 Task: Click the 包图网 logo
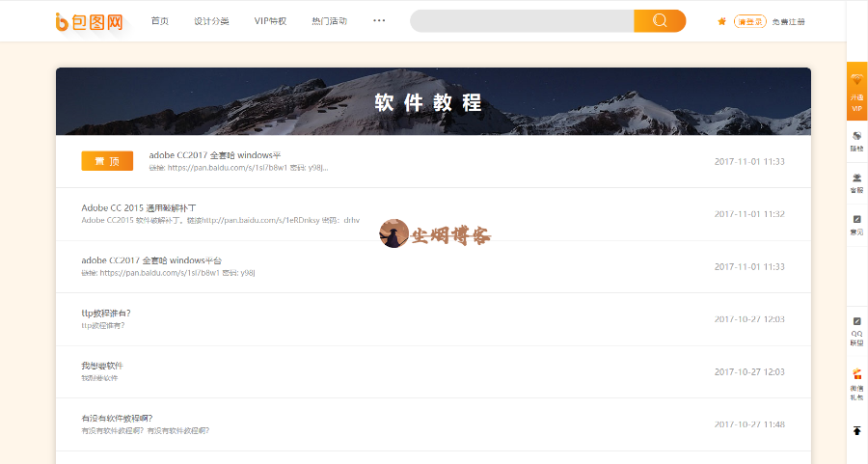[x=89, y=21]
